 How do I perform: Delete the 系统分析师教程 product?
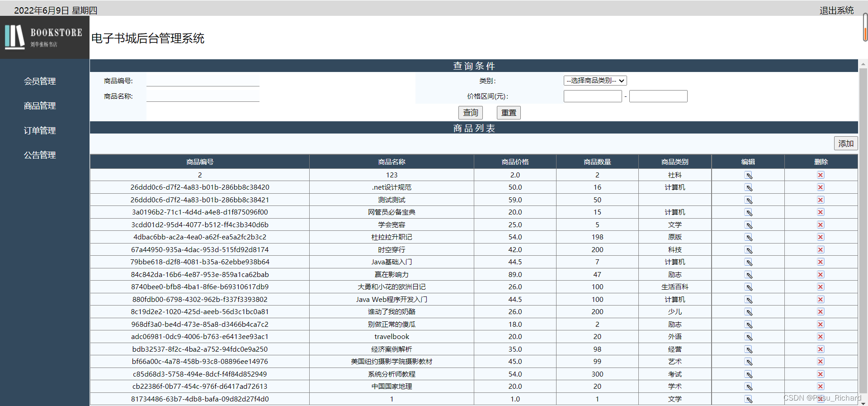coord(821,374)
